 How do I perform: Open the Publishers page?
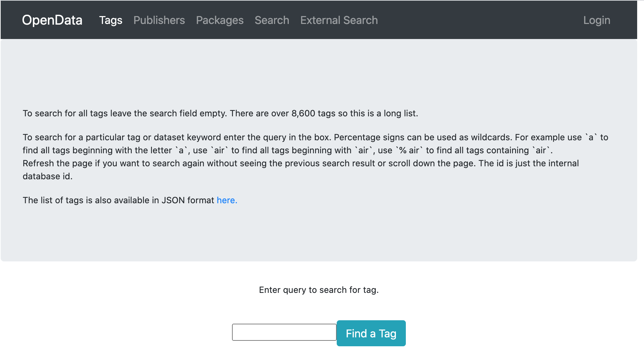coord(159,20)
